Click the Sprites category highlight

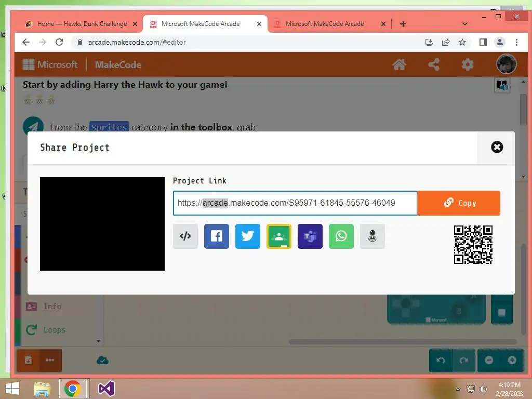(109, 127)
